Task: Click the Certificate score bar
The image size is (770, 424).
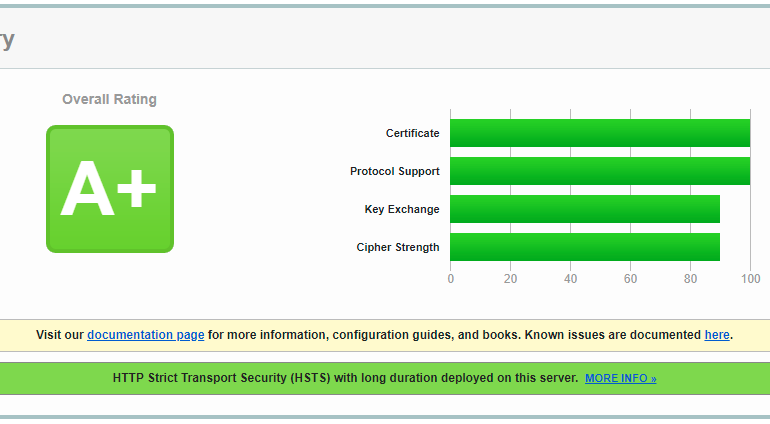Action: [x=599, y=133]
